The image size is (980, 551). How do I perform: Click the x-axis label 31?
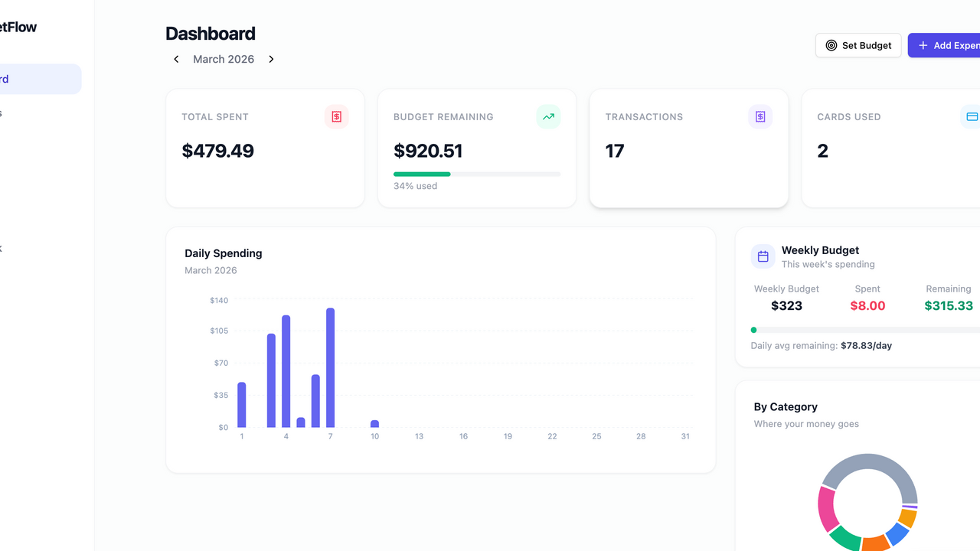pos(685,436)
